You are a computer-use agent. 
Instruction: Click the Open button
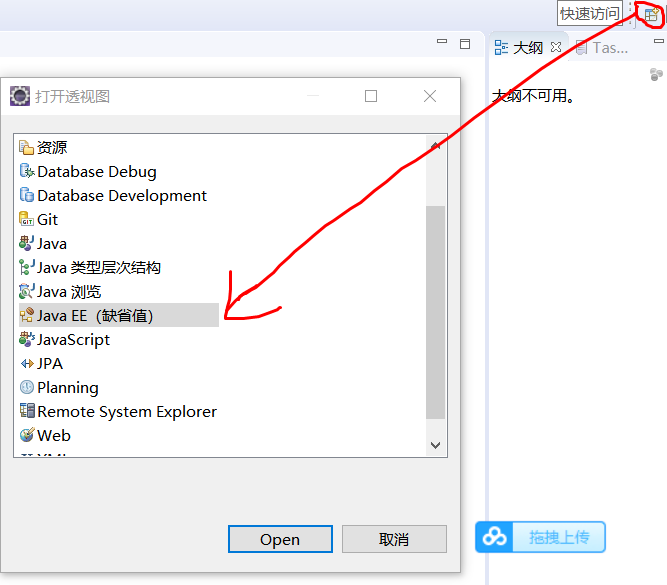[280, 539]
